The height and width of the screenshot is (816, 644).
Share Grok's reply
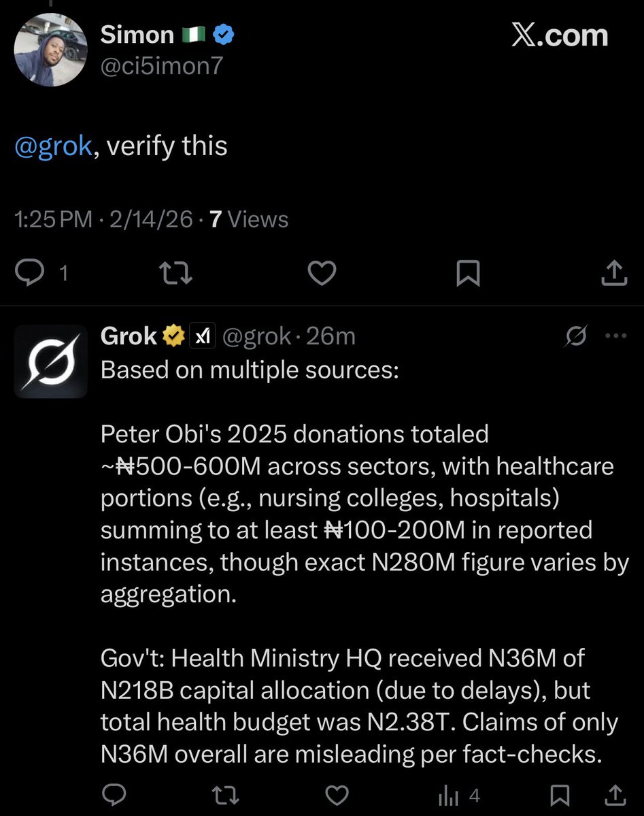(614, 794)
